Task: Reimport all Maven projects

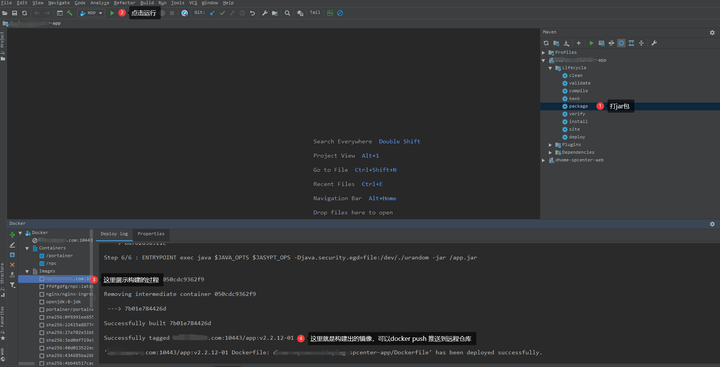Action: coord(546,43)
